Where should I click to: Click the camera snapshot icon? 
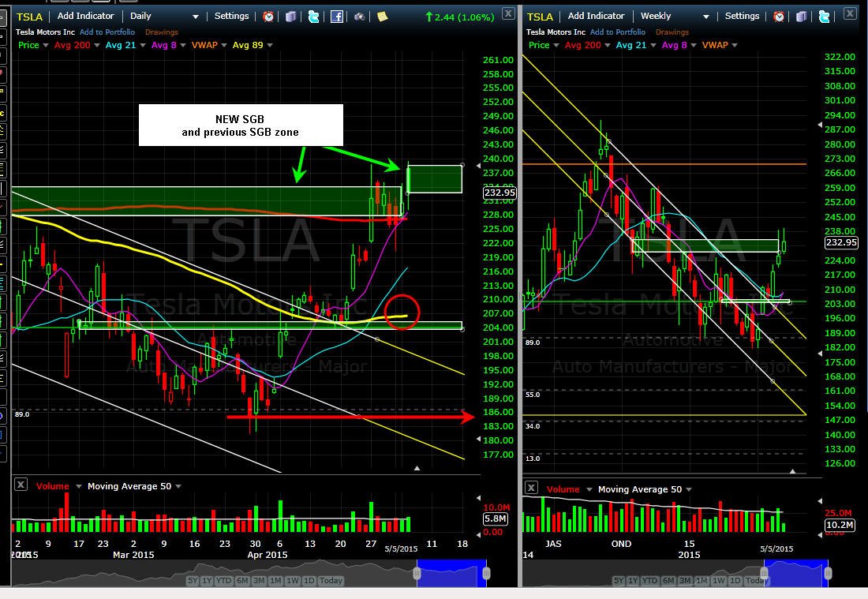360,17
